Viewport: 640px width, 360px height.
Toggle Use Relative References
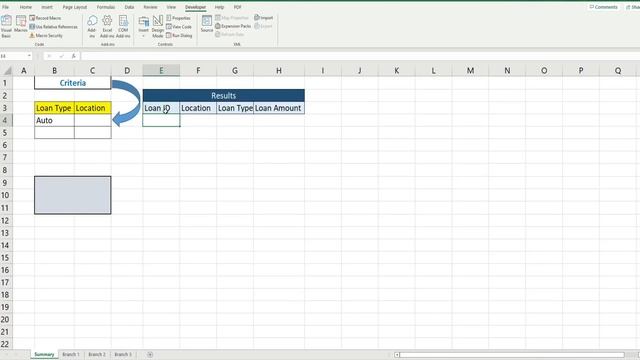(x=53, y=27)
